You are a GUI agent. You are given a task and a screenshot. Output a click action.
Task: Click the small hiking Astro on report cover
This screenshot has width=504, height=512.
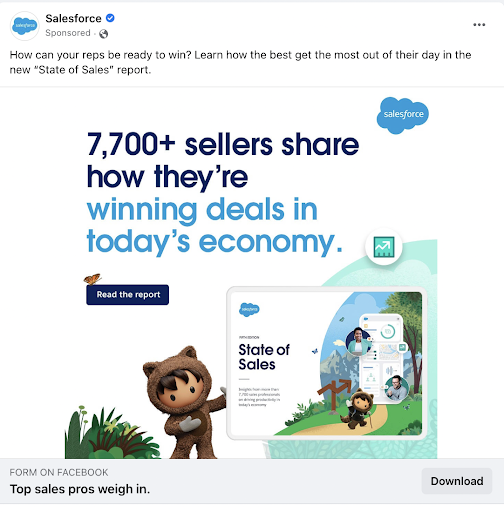click(358, 408)
